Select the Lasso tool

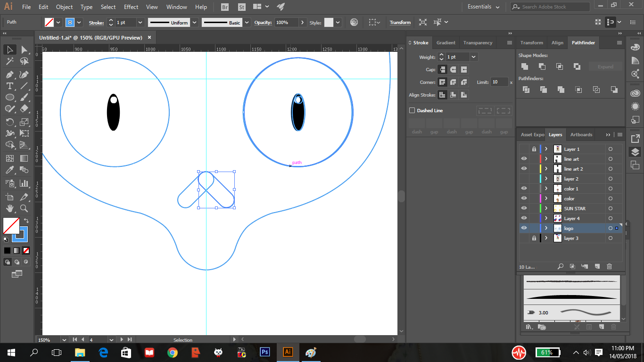pos(24,62)
